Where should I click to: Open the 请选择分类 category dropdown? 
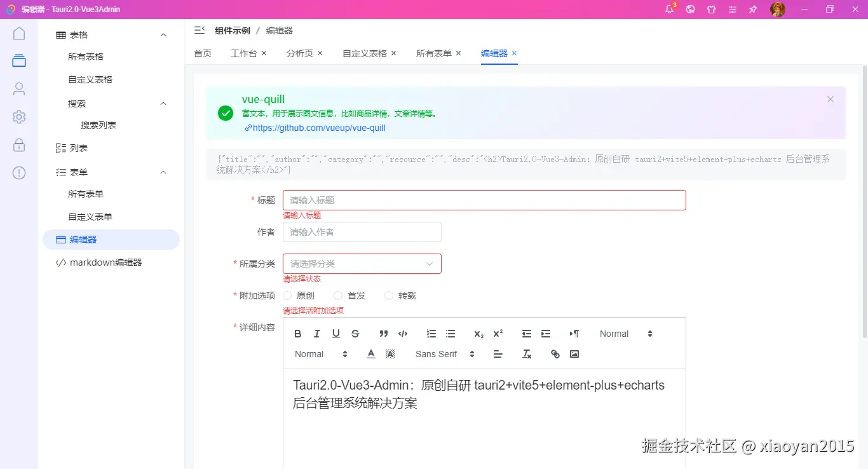pyautogui.click(x=362, y=263)
